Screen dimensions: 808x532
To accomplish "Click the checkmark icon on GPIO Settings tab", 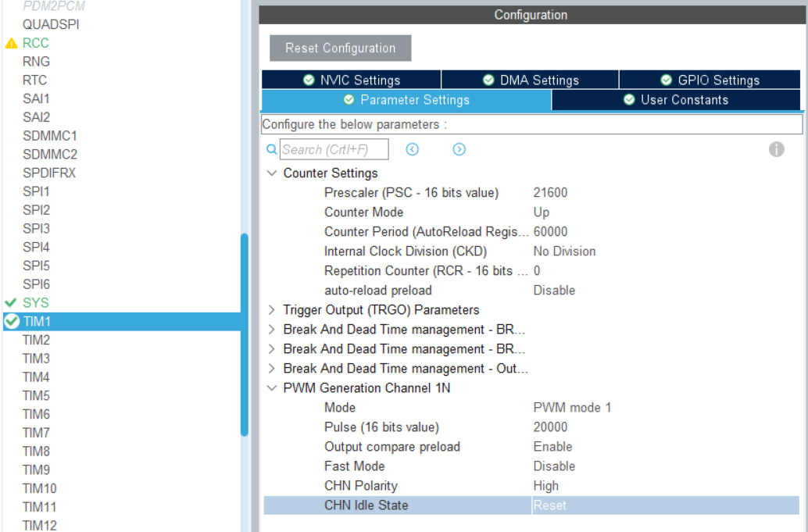I will point(666,80).
